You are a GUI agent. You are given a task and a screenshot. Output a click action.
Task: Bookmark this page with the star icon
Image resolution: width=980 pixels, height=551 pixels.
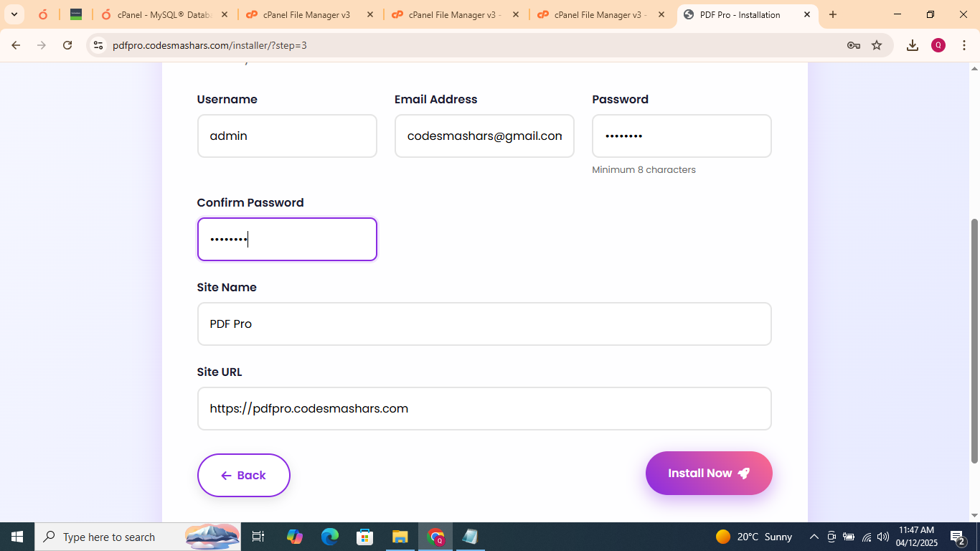click(x=877, y=45)
